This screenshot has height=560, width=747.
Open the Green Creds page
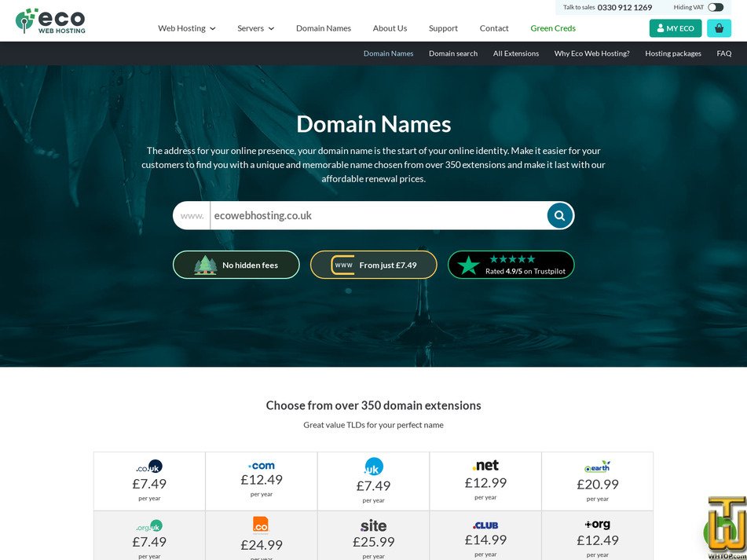click(552, 27)
